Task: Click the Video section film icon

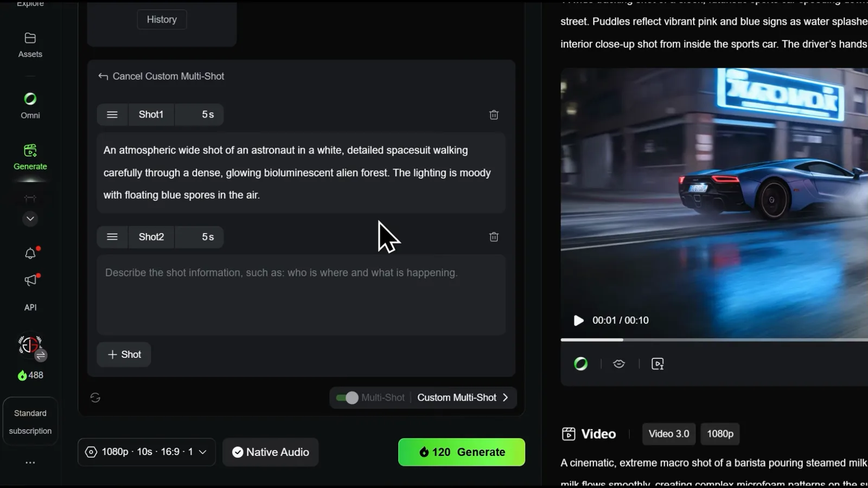Action: (569, 434)
